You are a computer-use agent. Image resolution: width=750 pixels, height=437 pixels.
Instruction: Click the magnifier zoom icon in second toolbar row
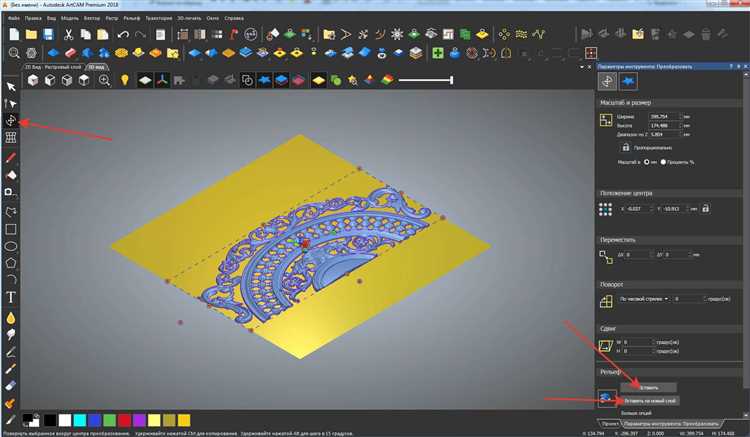tap(14, 53)
